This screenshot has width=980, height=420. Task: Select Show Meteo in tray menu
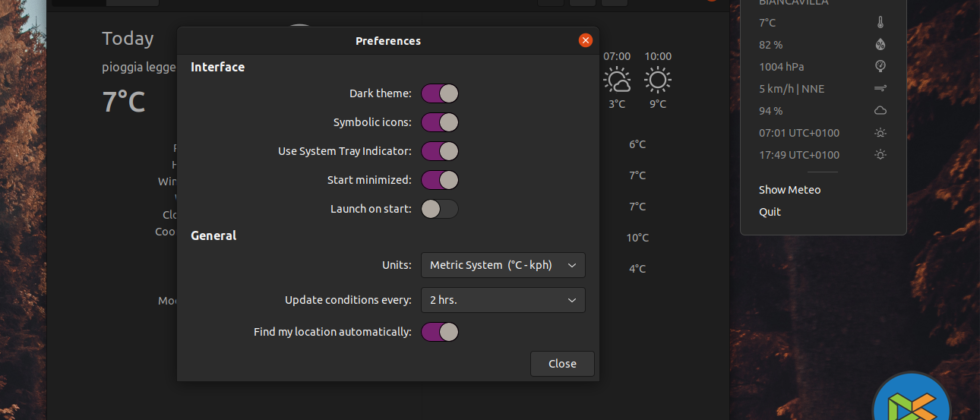789,190
